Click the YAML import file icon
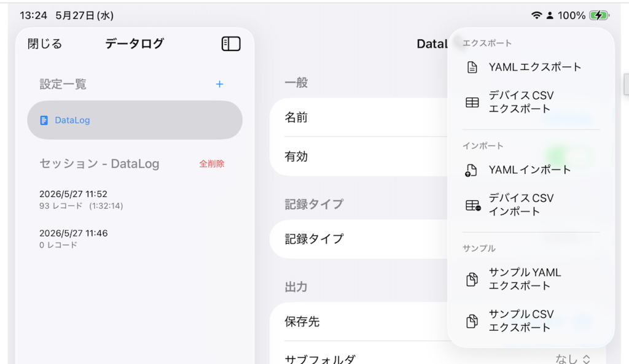Viewport: 629px width, 364px height. (x=471, y=171)
